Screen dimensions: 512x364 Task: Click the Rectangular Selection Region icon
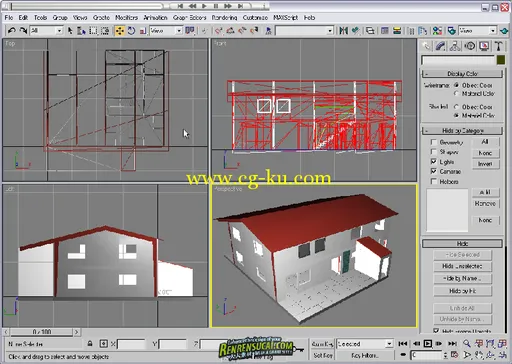click(94, 31)
